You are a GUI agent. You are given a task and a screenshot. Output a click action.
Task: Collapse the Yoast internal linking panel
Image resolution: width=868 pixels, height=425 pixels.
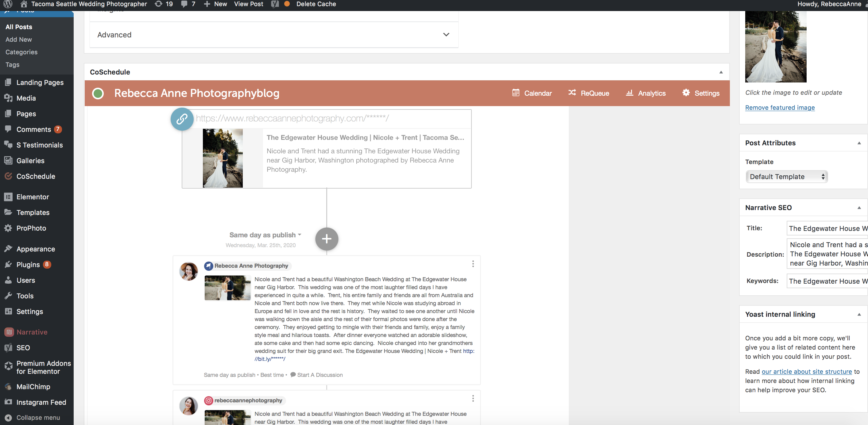(x=859, y=315)
